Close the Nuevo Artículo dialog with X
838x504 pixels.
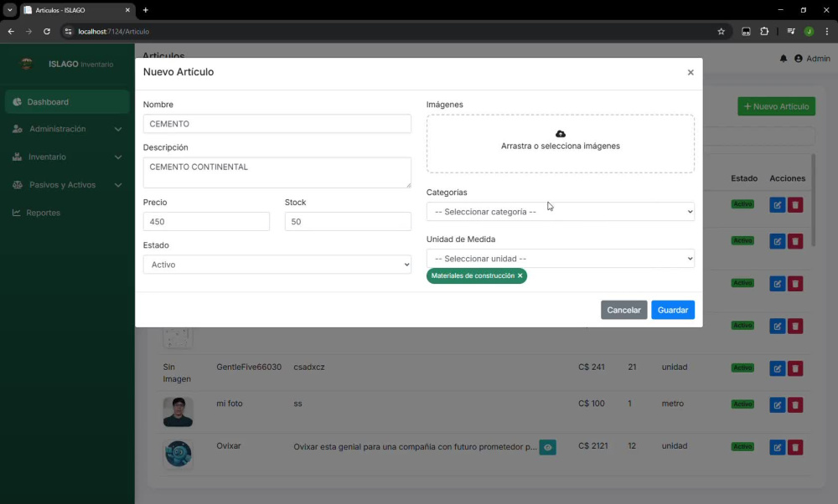point(691,72)
